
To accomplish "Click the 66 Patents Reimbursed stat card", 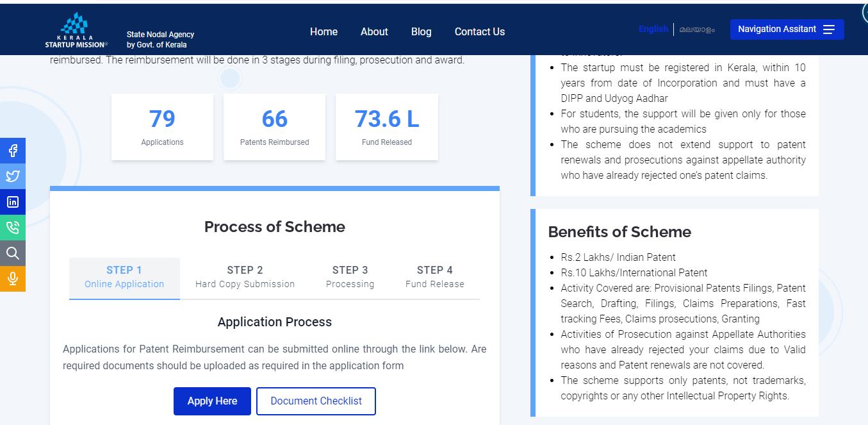I will [274, 127].
